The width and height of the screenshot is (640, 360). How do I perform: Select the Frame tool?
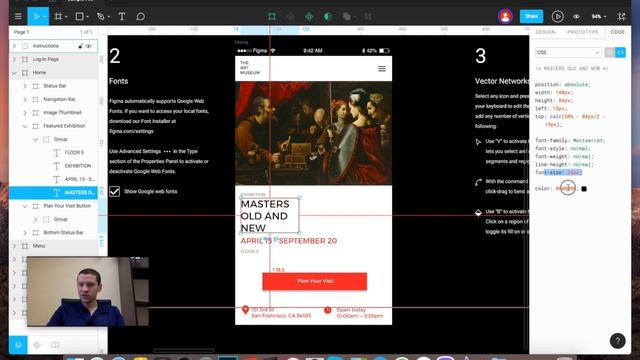[x=58, y=16]
